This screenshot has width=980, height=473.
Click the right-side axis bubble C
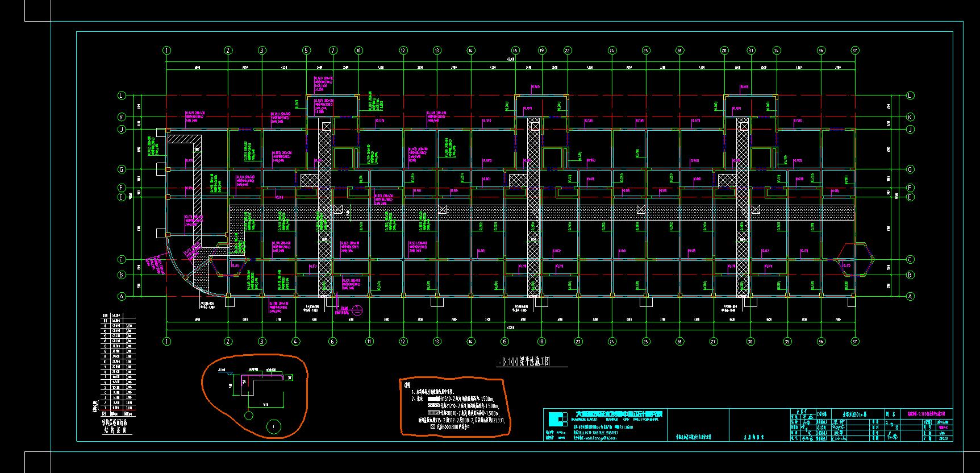(x=910, y=260)
